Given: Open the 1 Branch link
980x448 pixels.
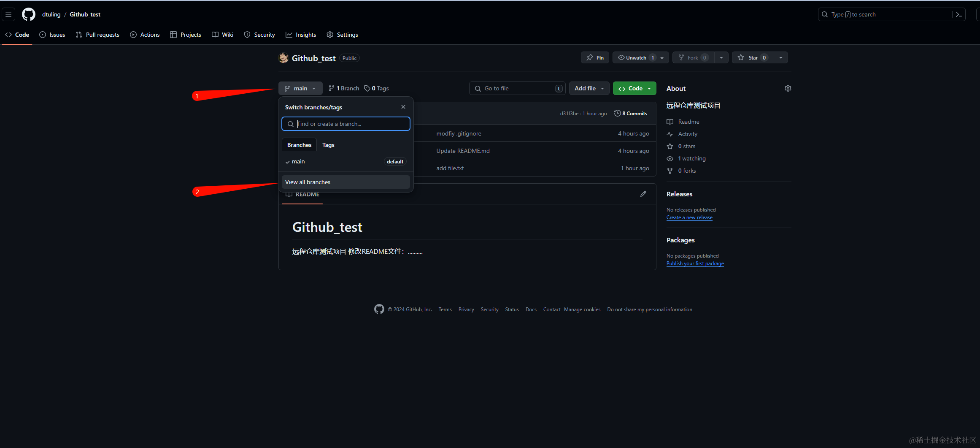Looking at the screenshot, I should click(x=344, y=88).
